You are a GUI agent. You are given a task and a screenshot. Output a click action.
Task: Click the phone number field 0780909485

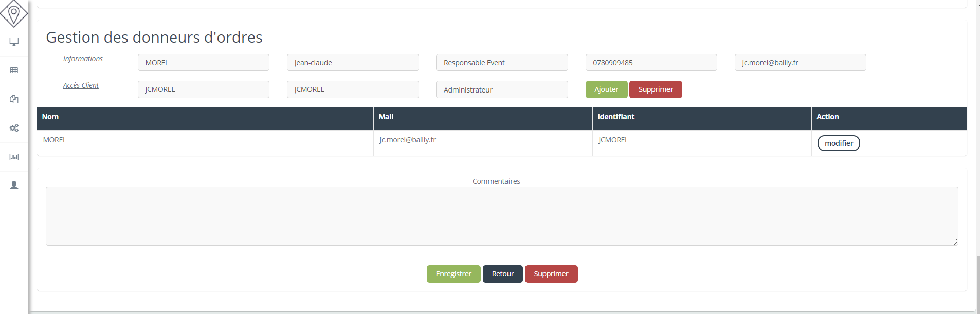651,63
